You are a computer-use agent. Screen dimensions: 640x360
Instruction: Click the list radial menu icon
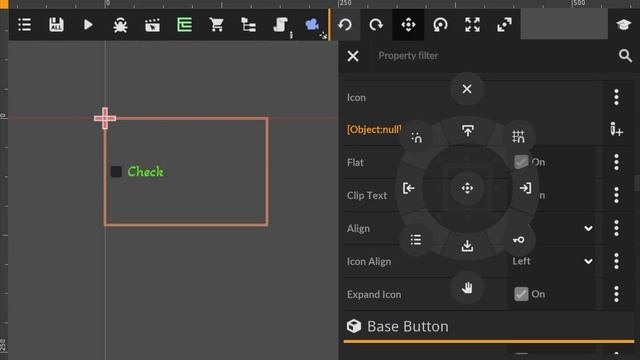(416, 240)
